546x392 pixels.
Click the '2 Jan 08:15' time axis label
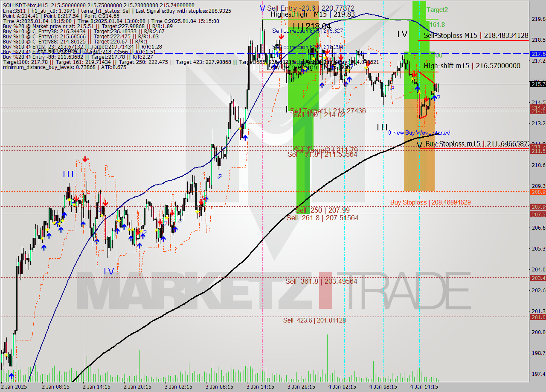click(x=55, y=387)
